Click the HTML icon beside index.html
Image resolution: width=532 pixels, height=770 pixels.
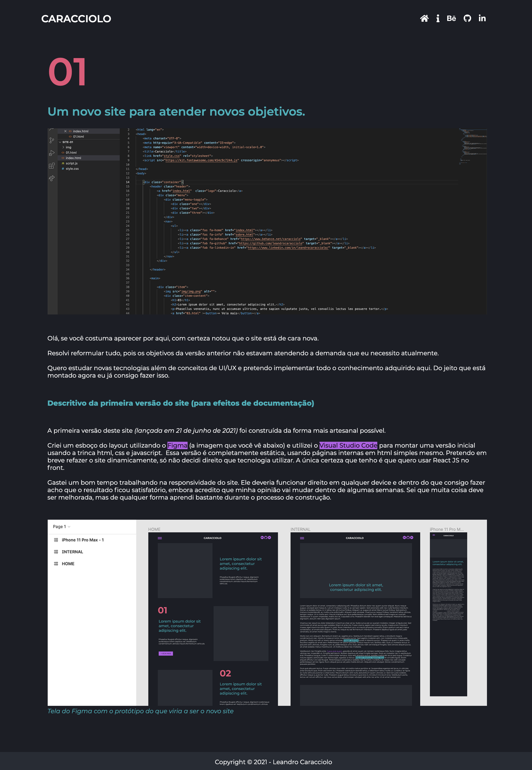(63, 158)
